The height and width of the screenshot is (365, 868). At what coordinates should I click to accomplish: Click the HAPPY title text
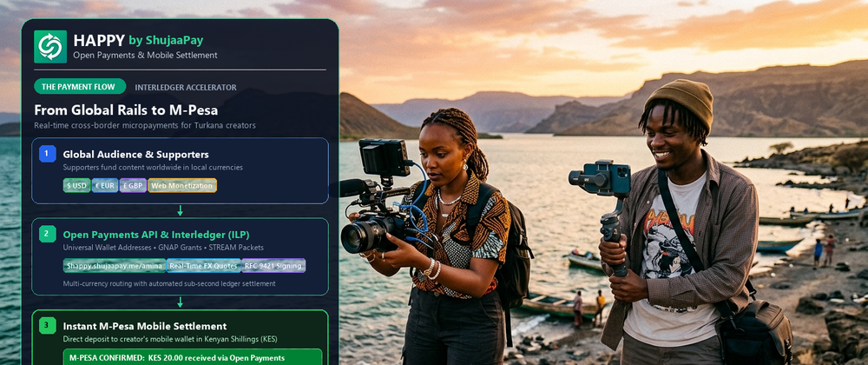coord(99,41)
